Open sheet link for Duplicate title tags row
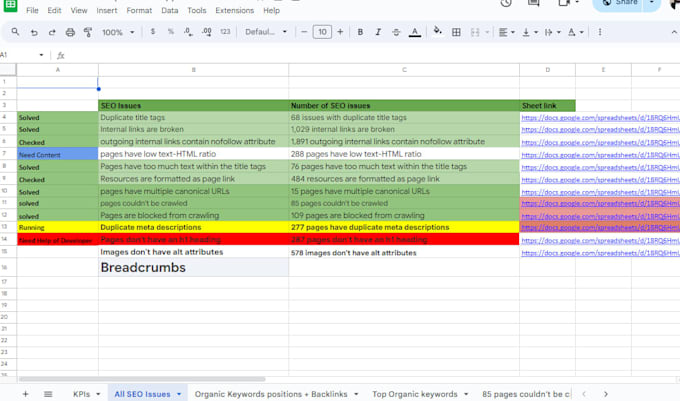Screen dimensions: 680x401 click(600, 117)
